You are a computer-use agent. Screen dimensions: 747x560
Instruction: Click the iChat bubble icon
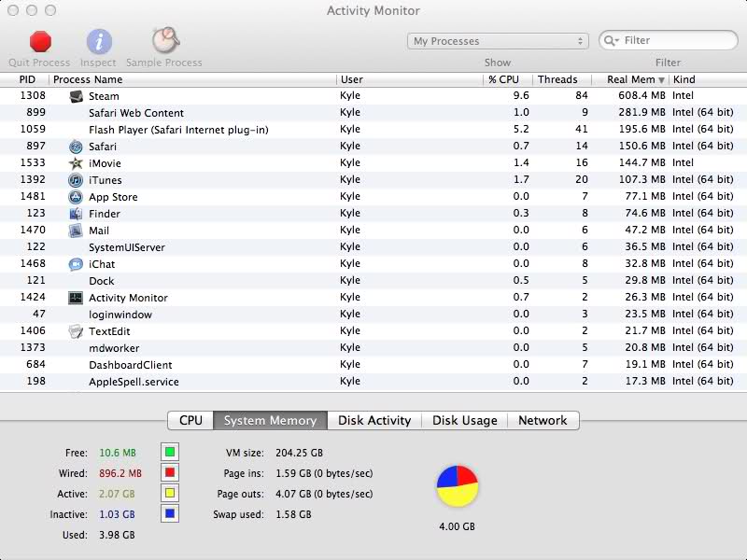76,264
